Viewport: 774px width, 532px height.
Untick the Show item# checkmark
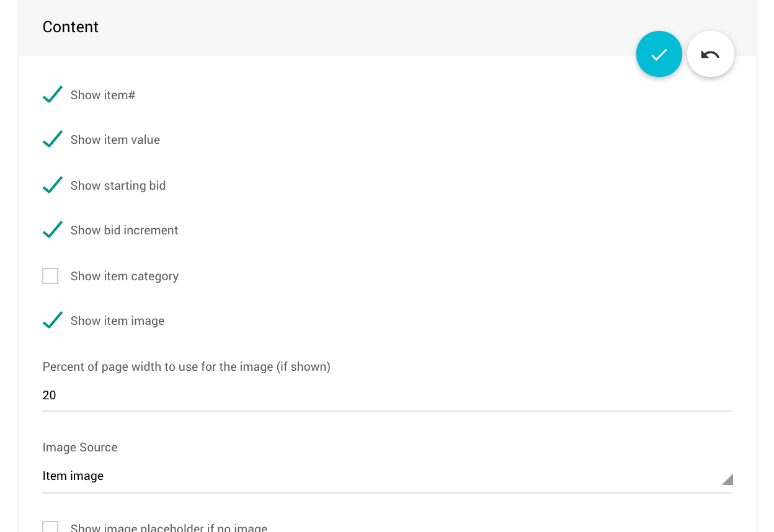pyautogui.click(x=52, y=95)
